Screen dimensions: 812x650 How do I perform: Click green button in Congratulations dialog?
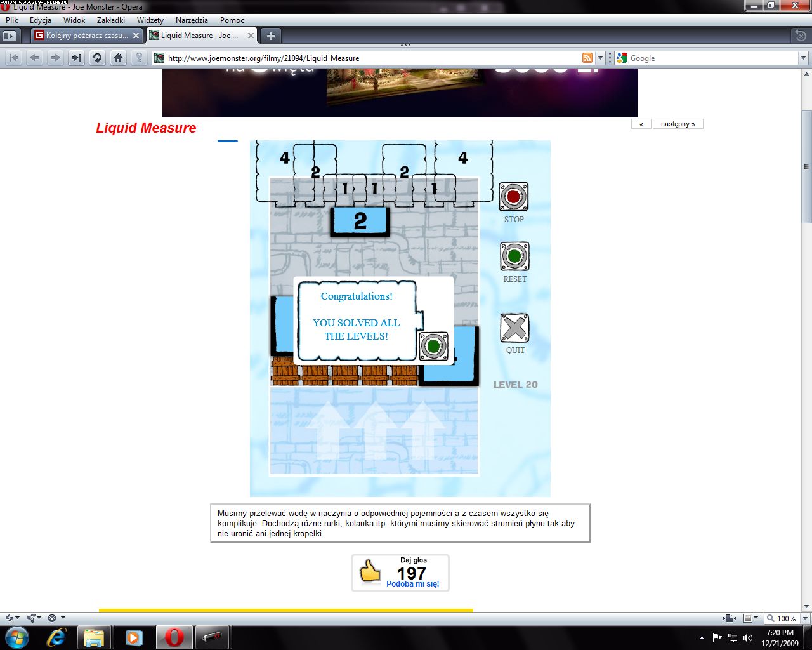434,347
